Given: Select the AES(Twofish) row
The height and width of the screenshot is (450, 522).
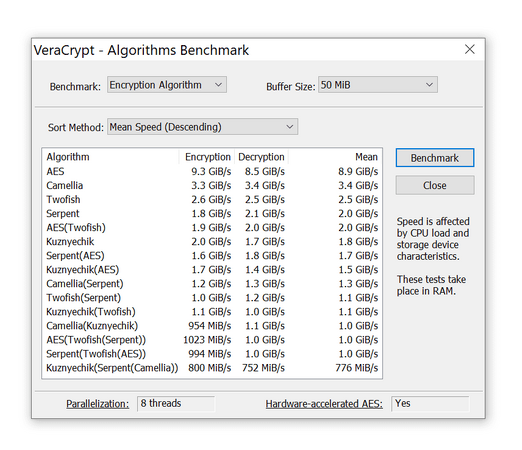Looking at the screenshot, I should (212, 227).
